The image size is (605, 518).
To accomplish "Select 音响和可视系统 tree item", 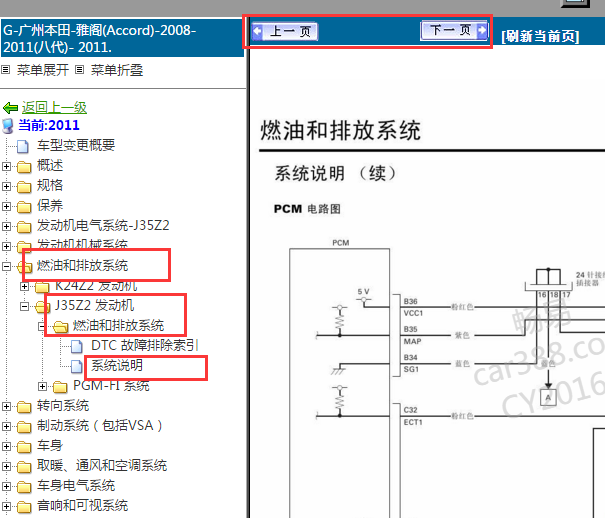I will click(83, 505).
